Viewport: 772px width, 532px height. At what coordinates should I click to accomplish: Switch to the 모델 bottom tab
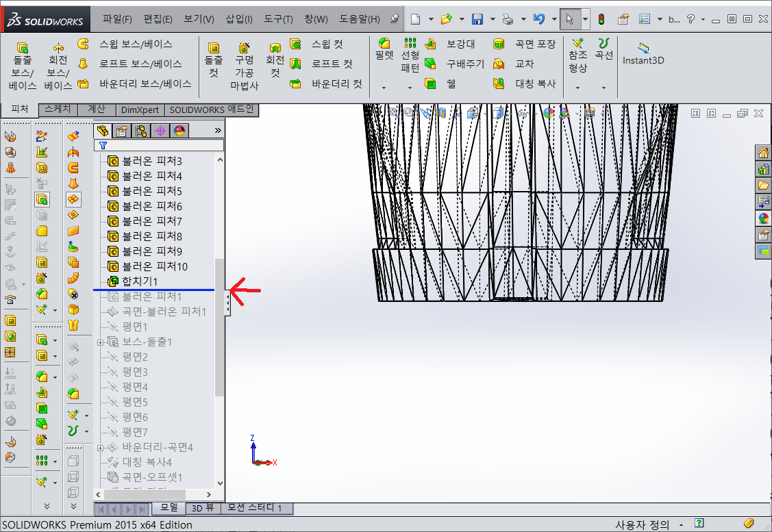click(x=169, y=508)
